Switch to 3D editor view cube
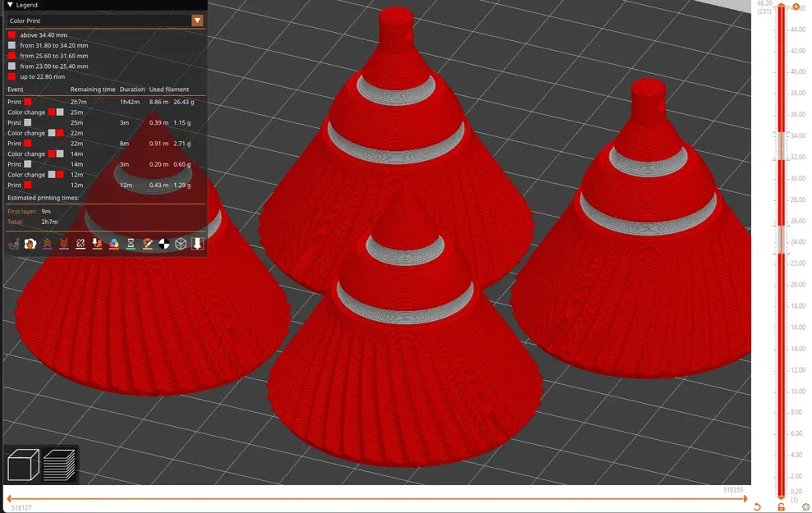The image size is (812, 513). coord(23,465)
